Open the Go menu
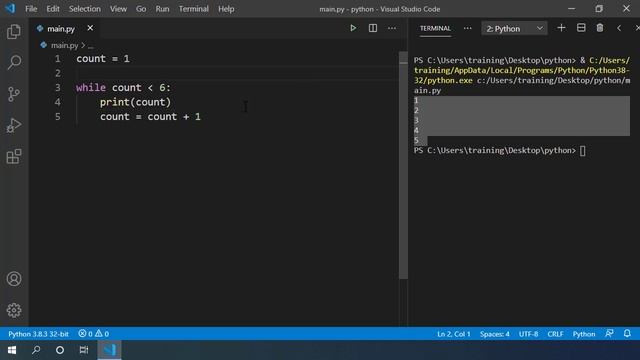Screen dimensions: 640x360 click(141, 9)
